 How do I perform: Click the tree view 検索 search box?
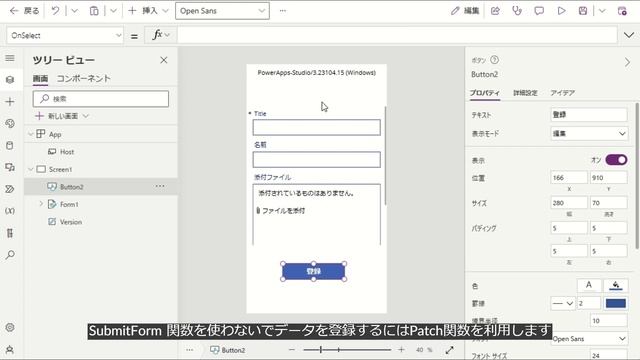(x=101, y=99)
